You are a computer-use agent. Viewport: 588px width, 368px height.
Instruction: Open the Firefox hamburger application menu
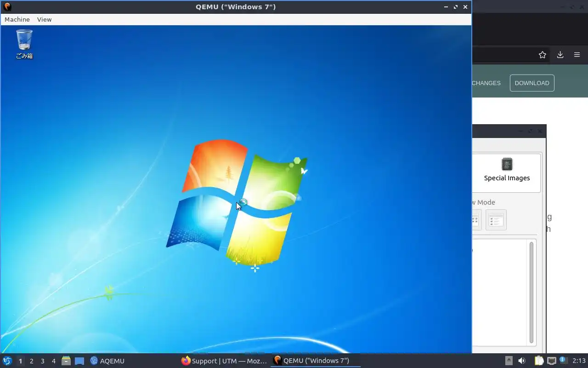point(577,55)
